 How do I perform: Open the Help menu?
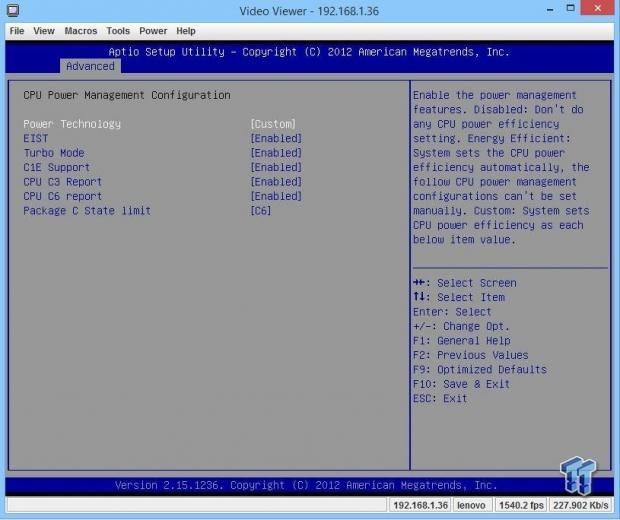pyautogui.click(x=186, y=31)
